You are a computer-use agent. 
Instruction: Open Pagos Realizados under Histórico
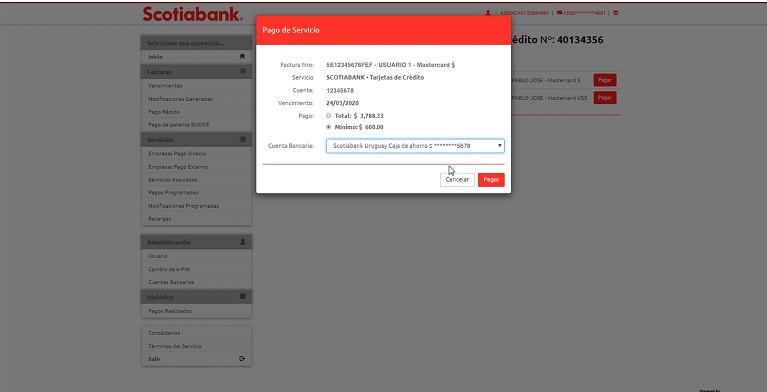(196, 311)
